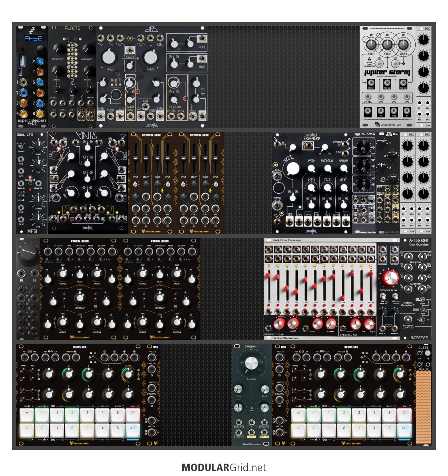This screenshot has height=476, width=448.
Task: Tap the down-arrow pad on right Nexus Seq
Action: click(299, 430)
